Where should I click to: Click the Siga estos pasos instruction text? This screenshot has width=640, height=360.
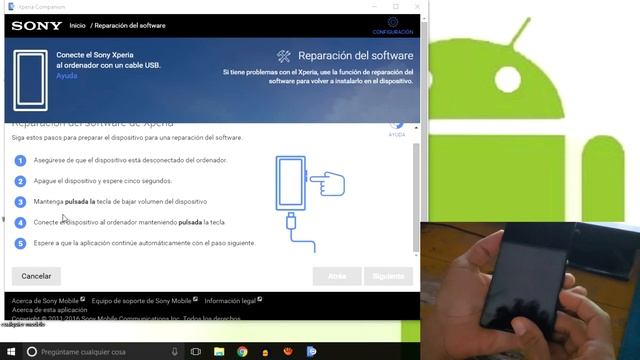(127, 138)
